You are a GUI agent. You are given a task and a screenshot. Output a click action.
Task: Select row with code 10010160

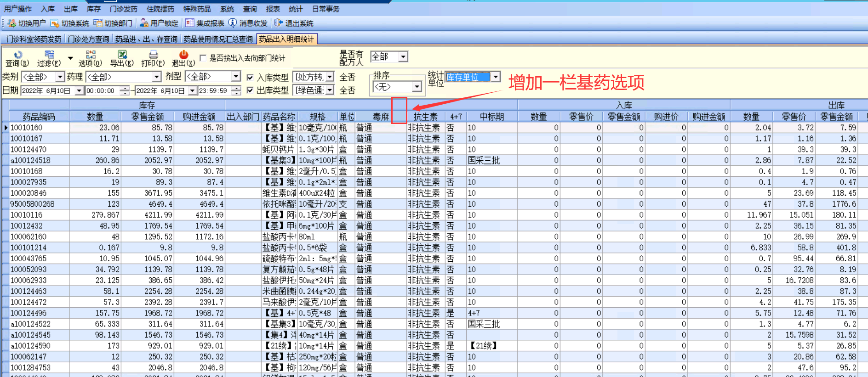(x=39, y=128)
